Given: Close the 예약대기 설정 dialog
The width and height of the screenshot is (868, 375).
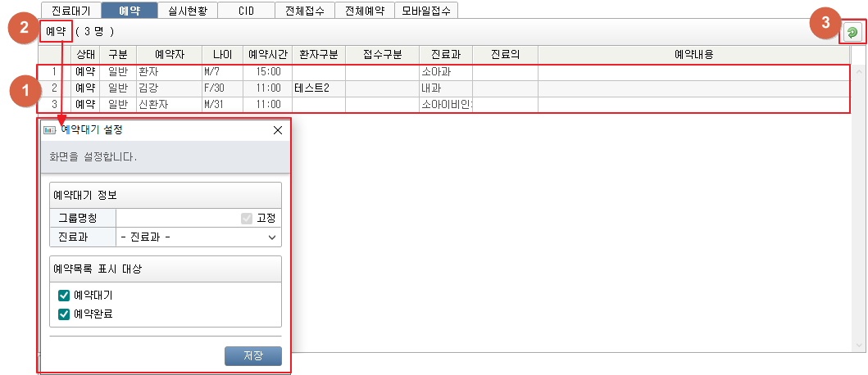Looking at the screenshot, I should coord(277,129).
